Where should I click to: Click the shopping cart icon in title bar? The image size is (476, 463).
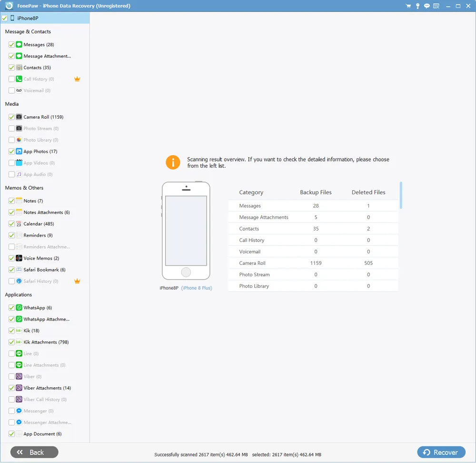[408, 6]
